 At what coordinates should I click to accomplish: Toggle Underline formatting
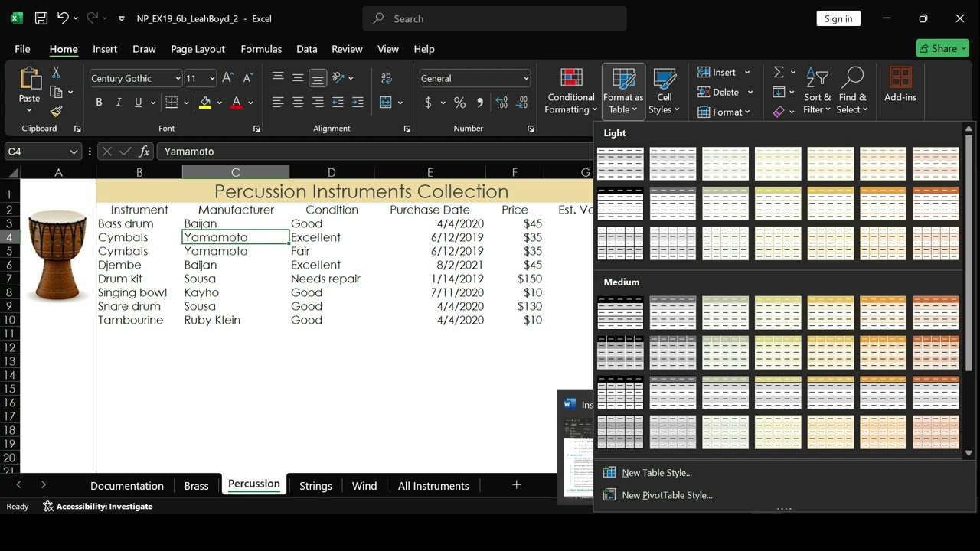pyautogui.click(x=138, y=103)
